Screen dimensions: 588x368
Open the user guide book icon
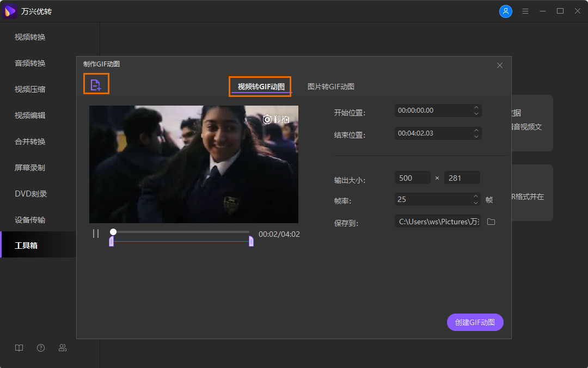[19, 348]
